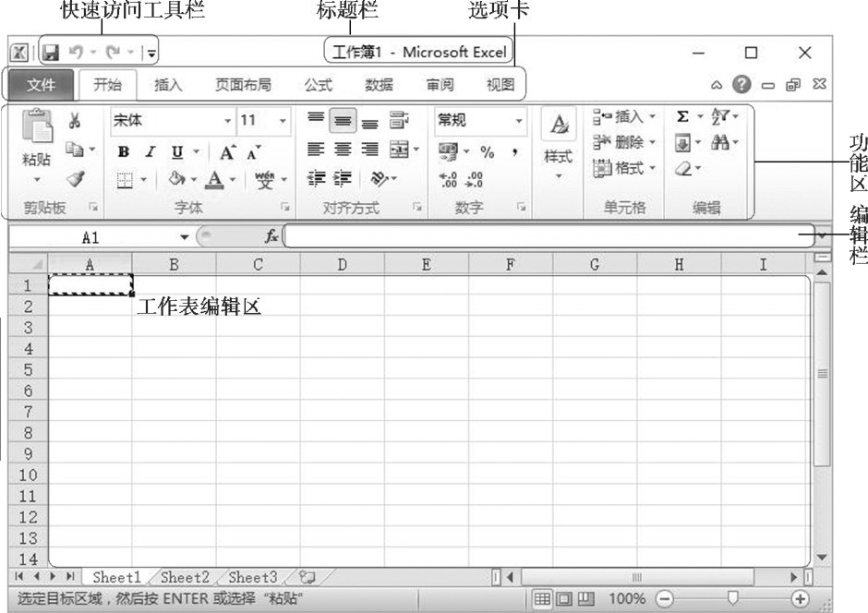Switch to the 审阅 tab
The width and height of the screenshot is (868, 613).
tap(440, 85)
